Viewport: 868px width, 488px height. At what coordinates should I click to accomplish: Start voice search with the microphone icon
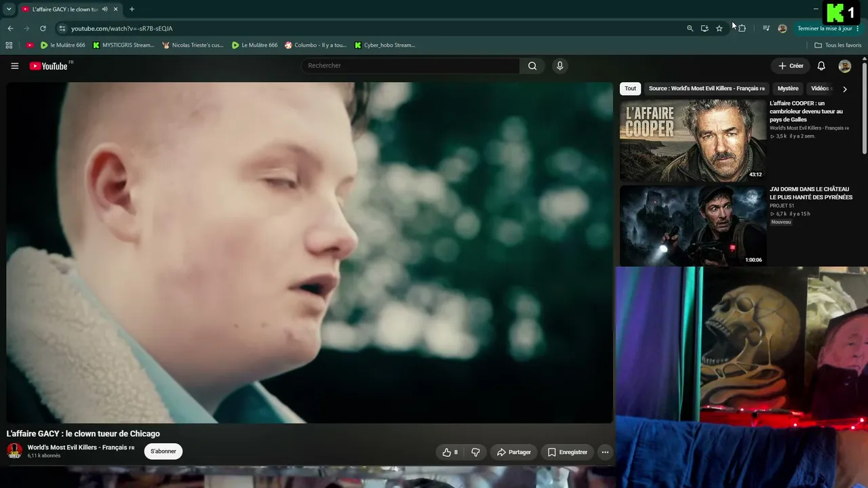559,66
